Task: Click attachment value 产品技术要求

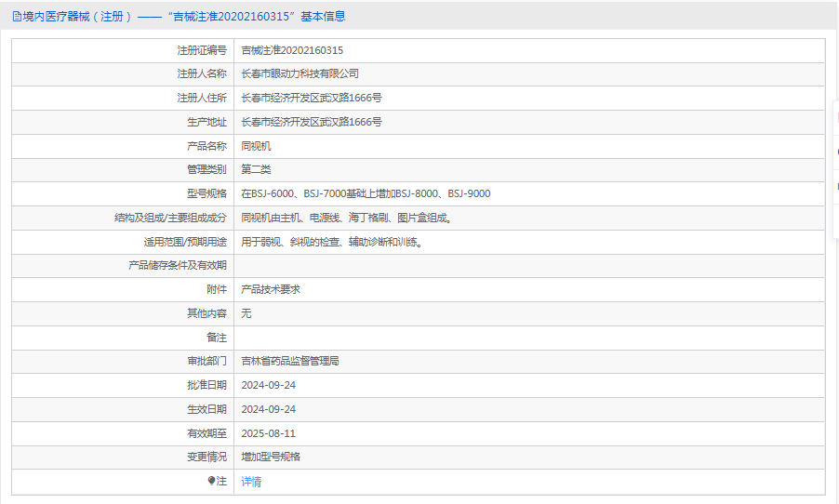Action: 271,289
